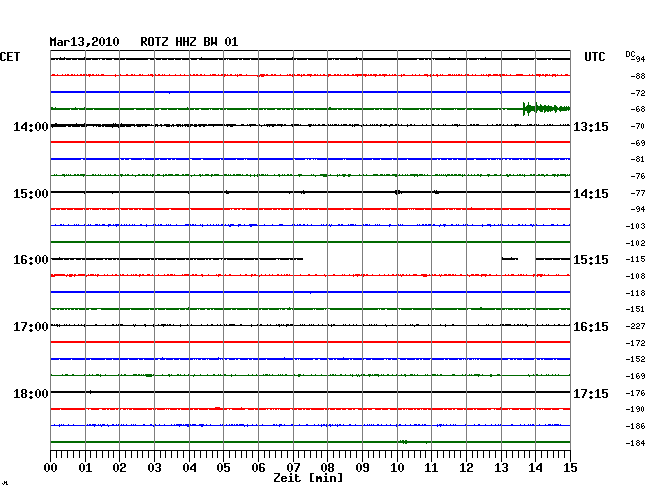Image resolution: width=650 pixels, height=494 pixels.
Task: Click the date label Mar13,2010
Action: pyautogui.click(x=84, y=42)
